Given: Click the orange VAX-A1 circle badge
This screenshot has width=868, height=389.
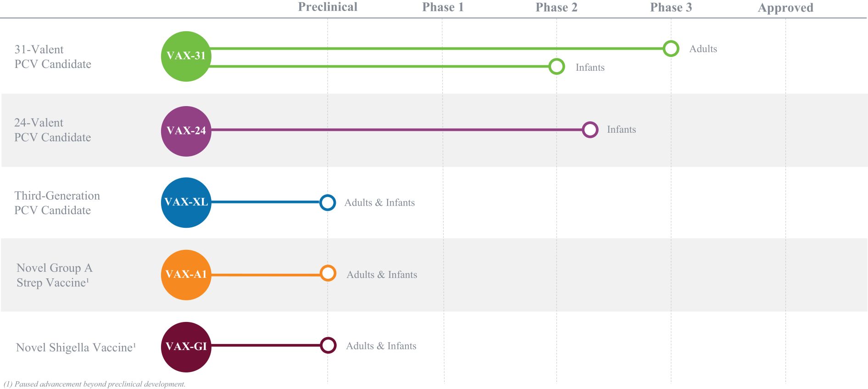Looking at the screenshot, I should click(186, 275).
